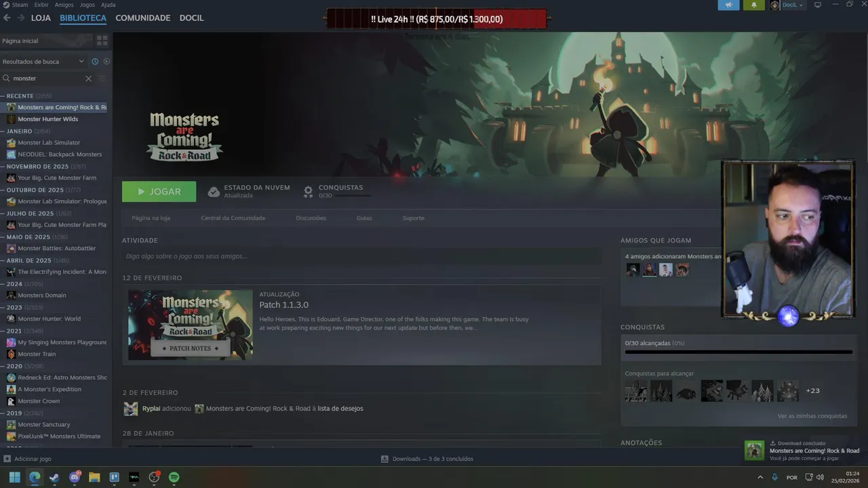Open advanced filter options next to search

[102, 79]
